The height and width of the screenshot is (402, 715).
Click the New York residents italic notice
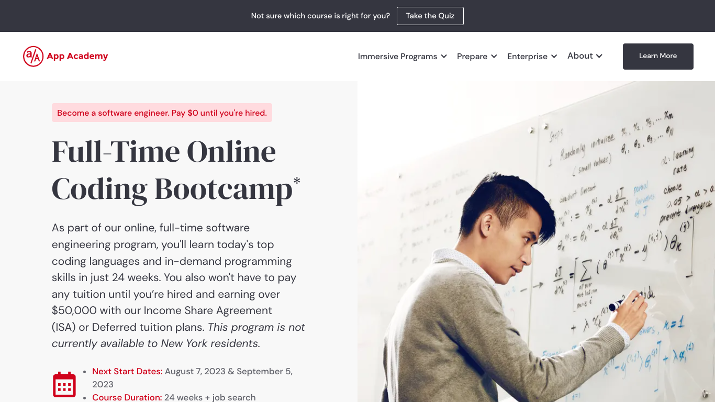pyautogui.click(x=178, y=335)
